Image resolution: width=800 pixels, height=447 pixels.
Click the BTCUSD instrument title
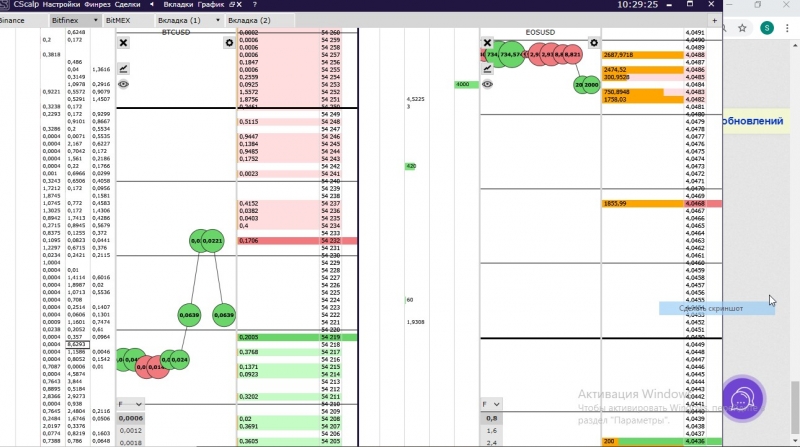pos(176,32)
